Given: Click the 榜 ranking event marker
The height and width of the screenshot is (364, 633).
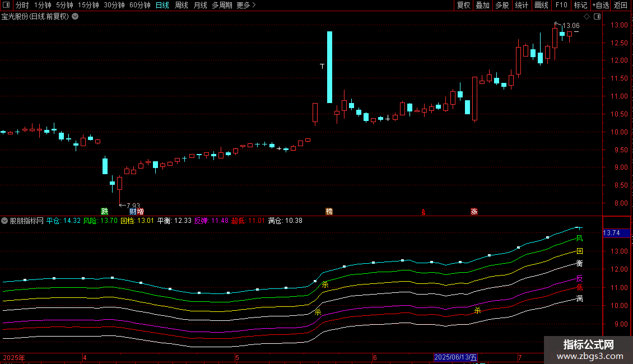Looking at the screenshot, I should tap(329, 212).
